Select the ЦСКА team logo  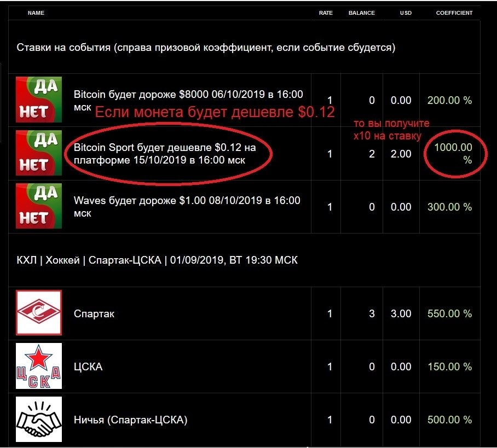pos(39,366)
